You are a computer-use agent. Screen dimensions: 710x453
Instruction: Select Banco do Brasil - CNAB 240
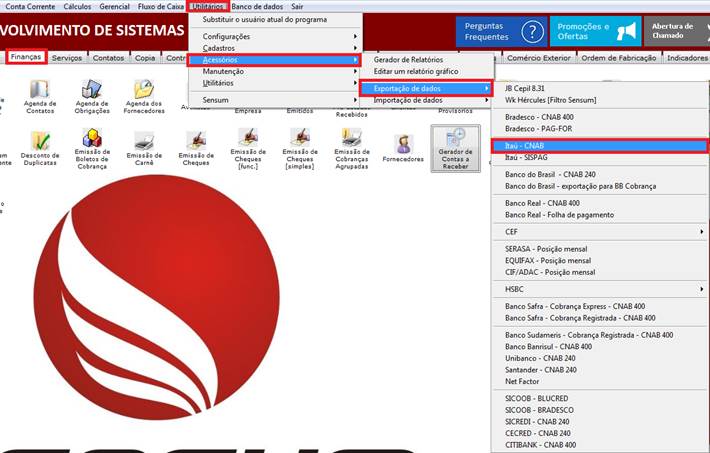click(x=600, y=174)
